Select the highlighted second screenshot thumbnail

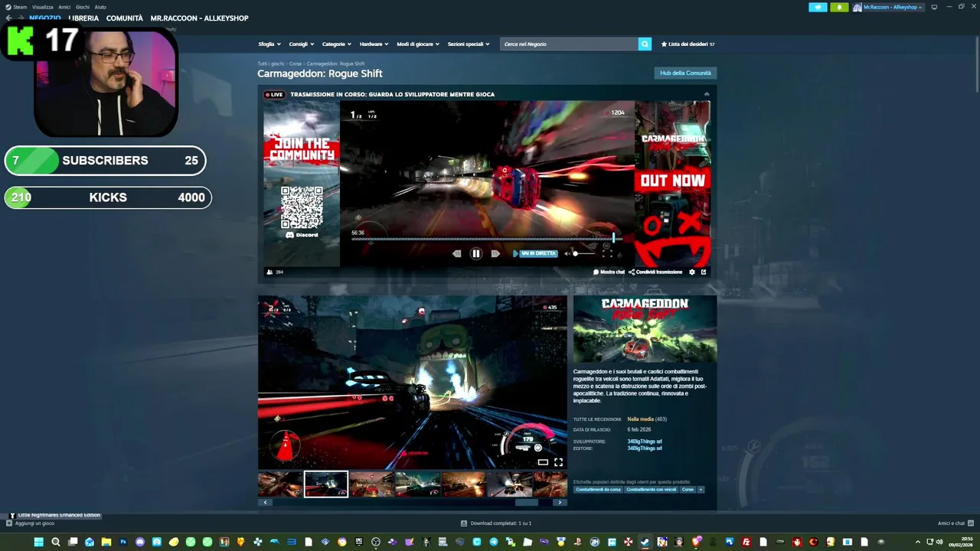[x=326, y=484]
